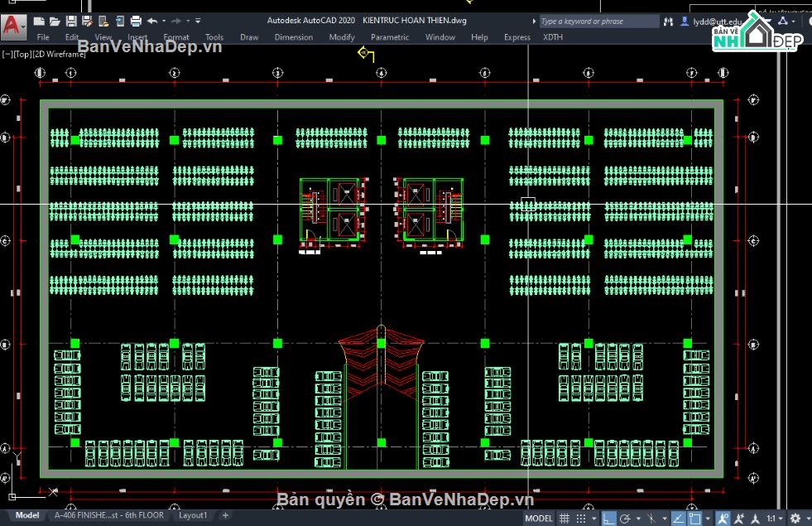Click the Plot printer icon
812x526 pixels.
click(x=136, y=21)
